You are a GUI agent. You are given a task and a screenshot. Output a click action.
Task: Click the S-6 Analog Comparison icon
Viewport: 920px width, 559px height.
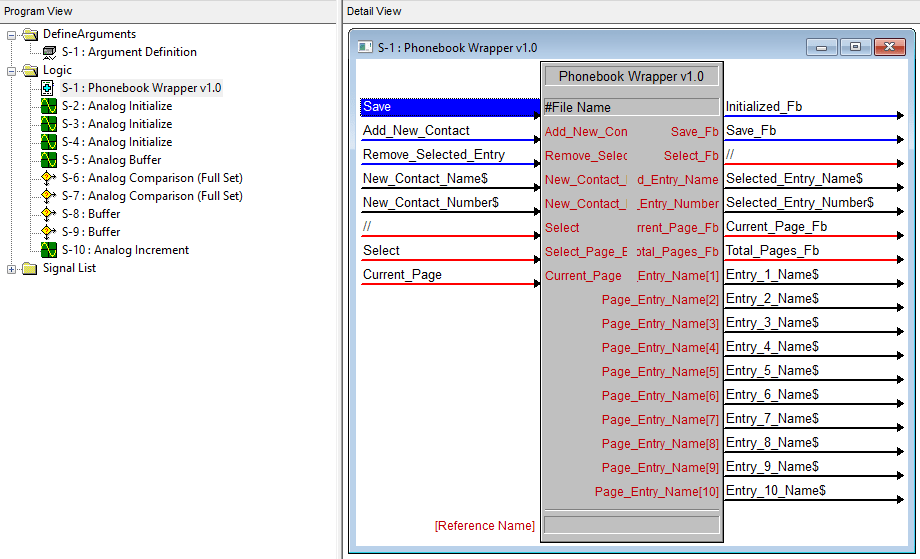(x=48, y=178)
